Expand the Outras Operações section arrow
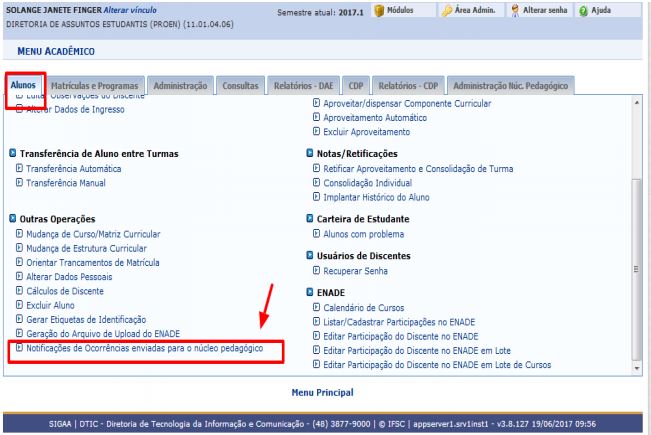This screenshot has height=435, width=651. click(x=11, y=217)
